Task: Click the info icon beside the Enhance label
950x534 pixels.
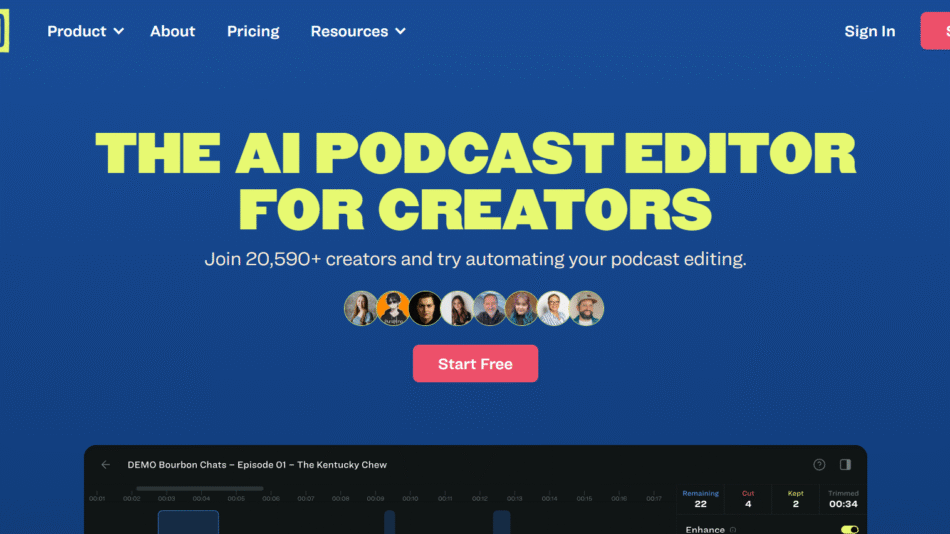Action: click(x=733, y=530)
